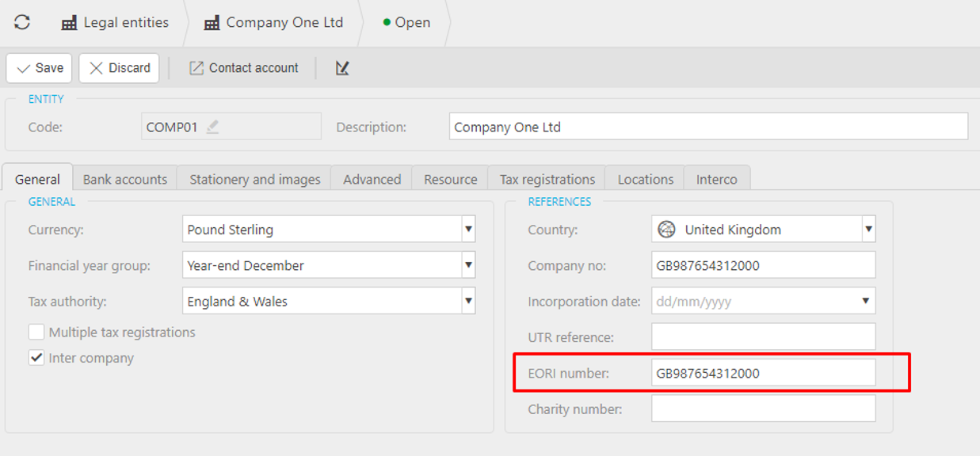Viewport: 980px width, 456px height.
Task: Open the Financial year group dropdown
Action: pos(468,265)
